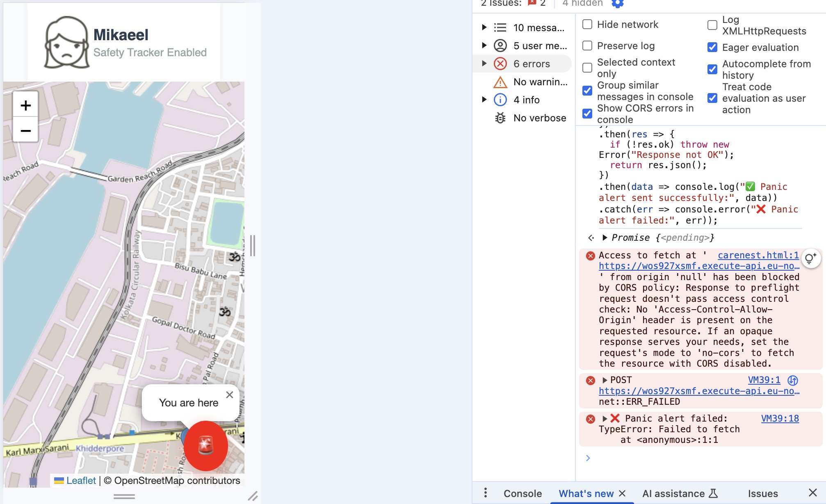The image size is (826, 504).
Task: Open the carenest.html:1 source link
Action: (x=758, y=255)
